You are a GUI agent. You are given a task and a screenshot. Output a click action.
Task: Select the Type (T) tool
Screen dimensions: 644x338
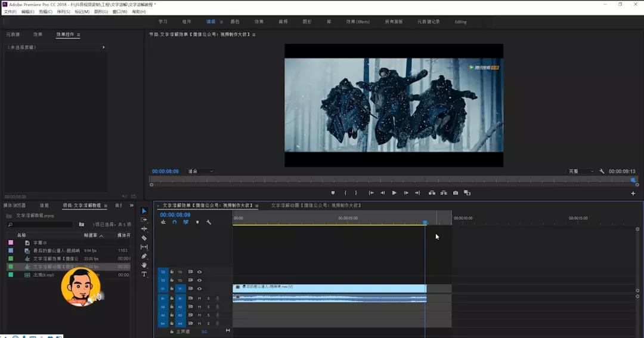[144, 274]
